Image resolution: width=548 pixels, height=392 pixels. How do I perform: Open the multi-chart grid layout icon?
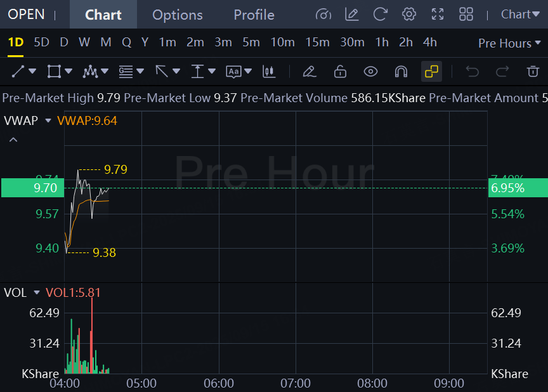pos(466,15)
